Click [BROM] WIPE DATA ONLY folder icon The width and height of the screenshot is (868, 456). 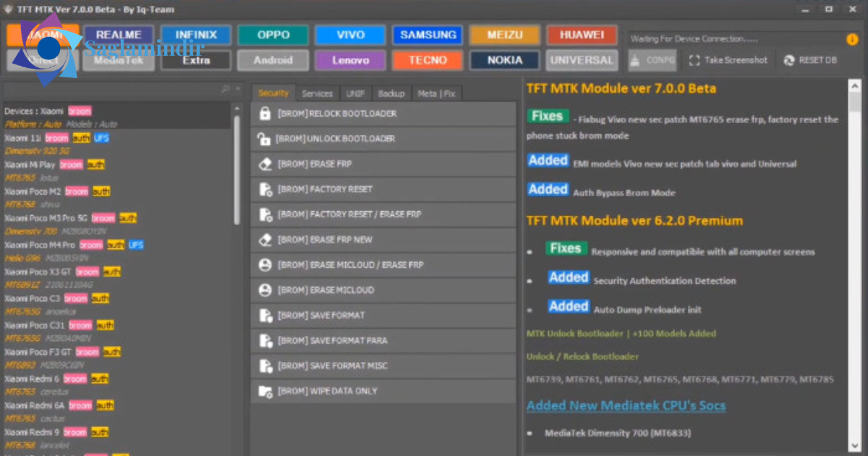click(x=265, y=391)
